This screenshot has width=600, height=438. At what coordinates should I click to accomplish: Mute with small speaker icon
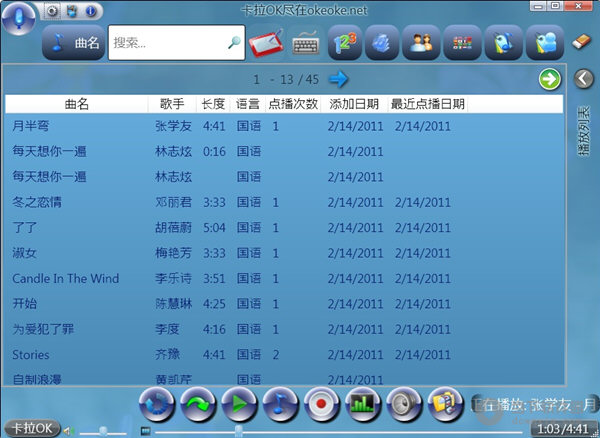coord(68,431)
